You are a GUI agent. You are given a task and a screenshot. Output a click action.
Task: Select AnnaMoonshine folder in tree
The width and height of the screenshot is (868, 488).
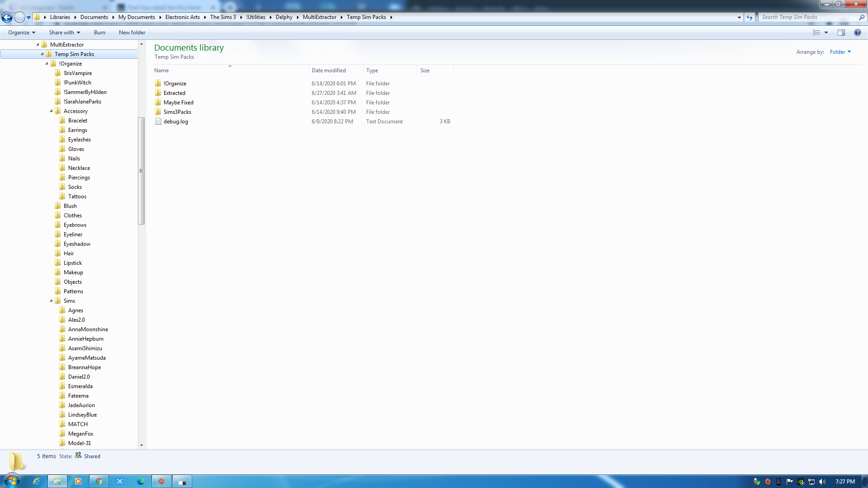pos(88,329)
